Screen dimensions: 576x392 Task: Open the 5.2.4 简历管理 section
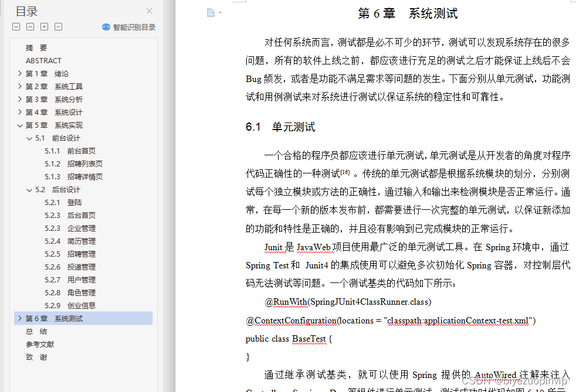click(70, 241)
